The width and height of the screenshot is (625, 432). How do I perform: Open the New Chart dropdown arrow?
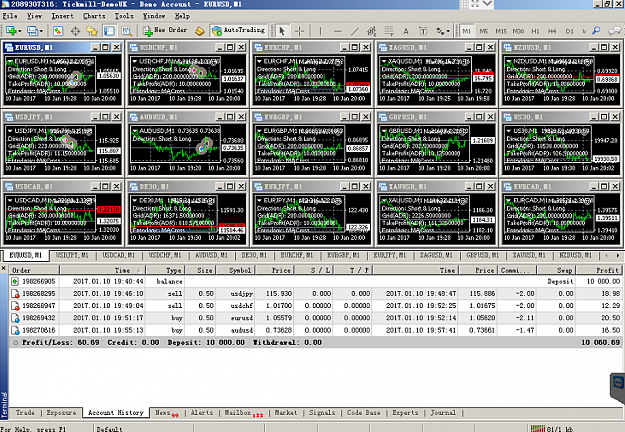click(20, 31)
